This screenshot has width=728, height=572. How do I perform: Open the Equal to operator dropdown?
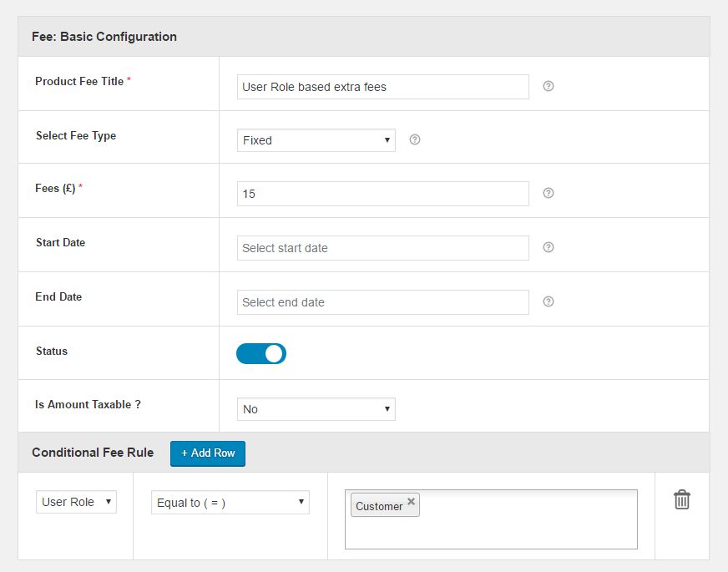coord(230,503)
